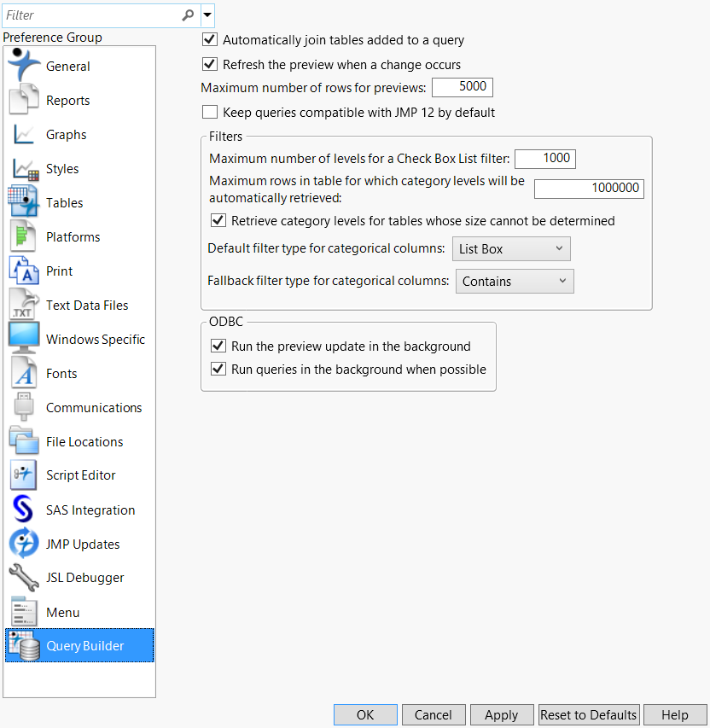Screen dimensions: 710x728
Task: Click the Menu list icon
Action: 24,611
